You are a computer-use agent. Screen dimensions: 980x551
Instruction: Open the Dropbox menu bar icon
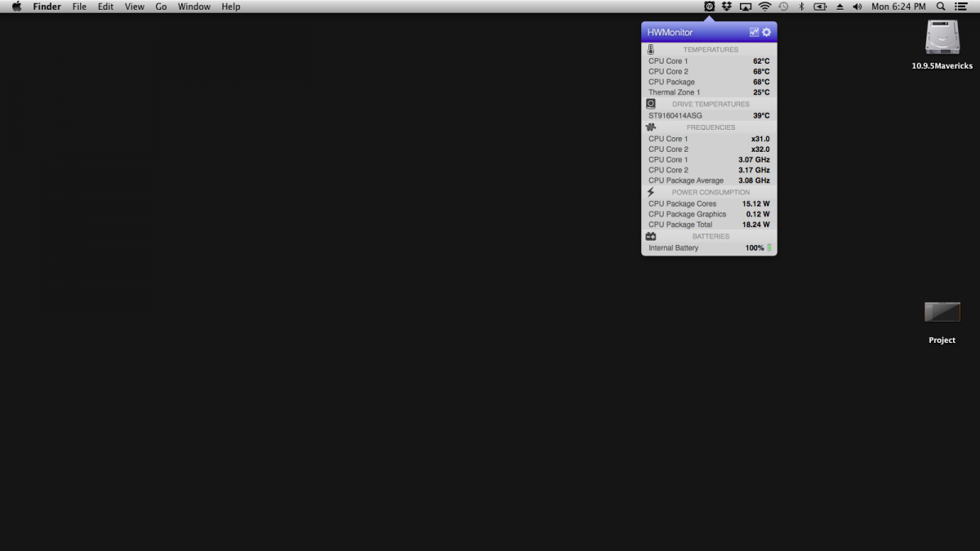click(x=727, y=7)
